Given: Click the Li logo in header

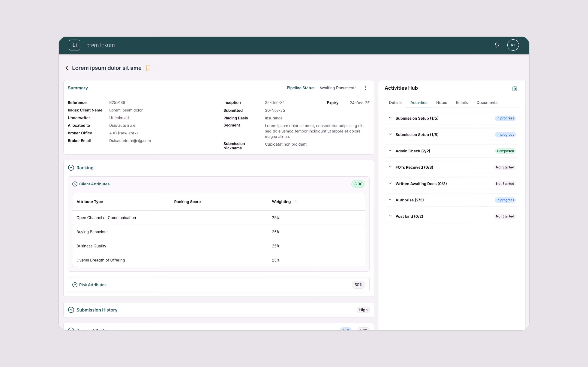Looking at the screenshot, I should tap(74, 45).
